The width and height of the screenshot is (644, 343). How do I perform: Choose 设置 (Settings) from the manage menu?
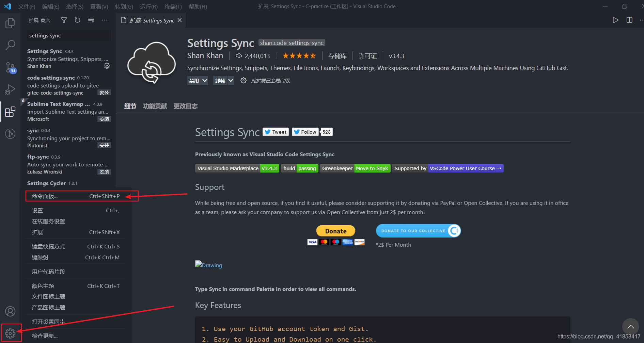click(x=76, y=211)
